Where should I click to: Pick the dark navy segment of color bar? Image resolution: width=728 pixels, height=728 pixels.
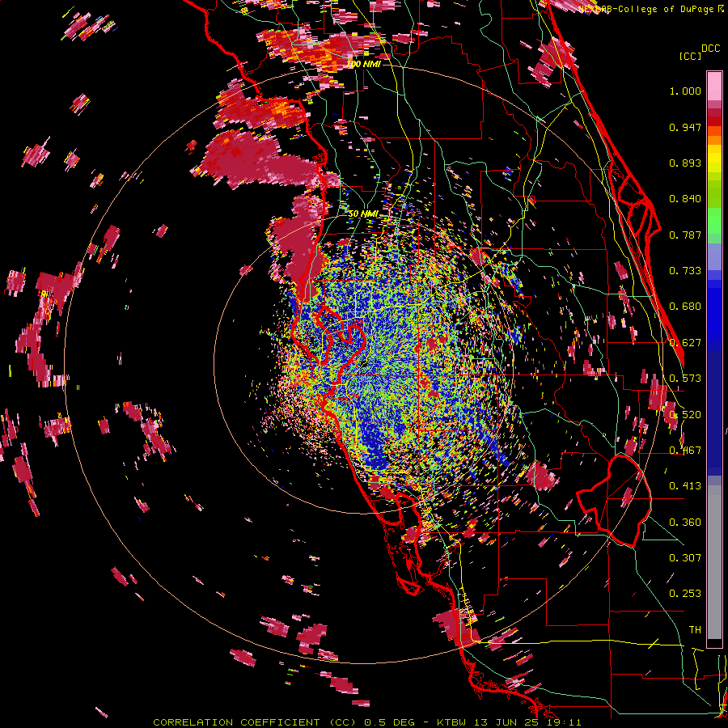click(x=714, y=413)
